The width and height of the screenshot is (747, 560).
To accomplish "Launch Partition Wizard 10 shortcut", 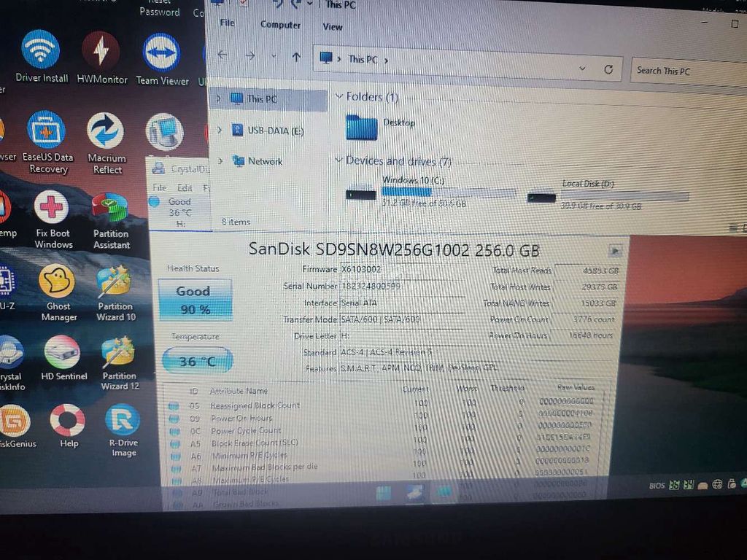I will coord(116,295).
